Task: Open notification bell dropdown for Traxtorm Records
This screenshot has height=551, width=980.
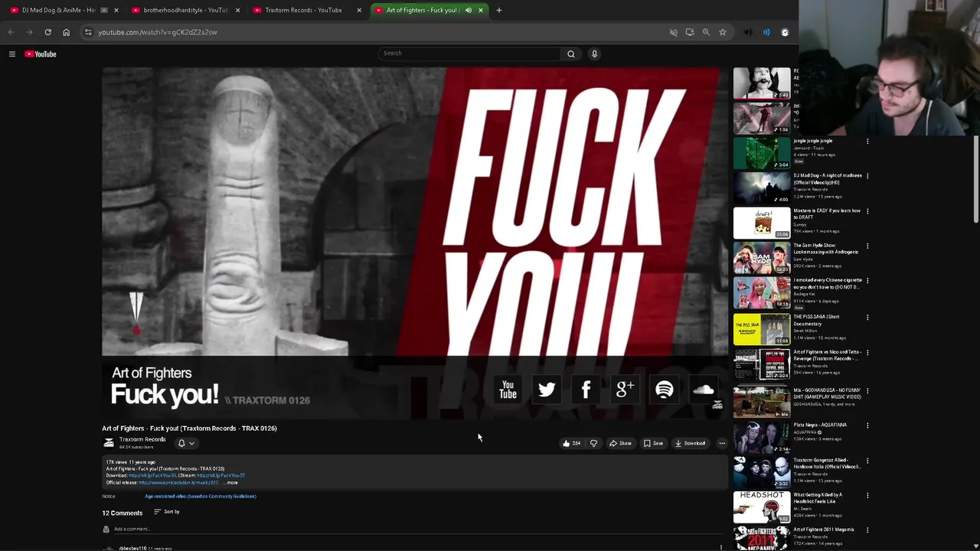Action: tap(186, 443)
